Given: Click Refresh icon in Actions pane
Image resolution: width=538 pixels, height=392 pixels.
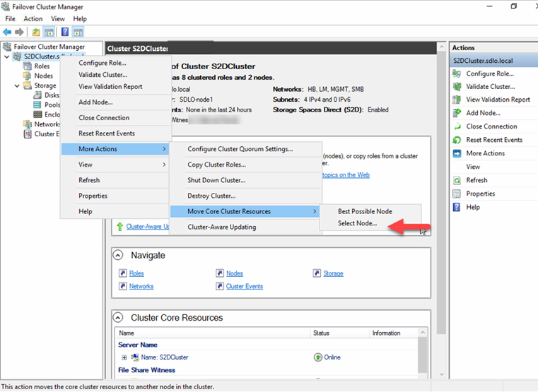Looking at the screenshot, I should pyautogui.click(x=457, y=180).
